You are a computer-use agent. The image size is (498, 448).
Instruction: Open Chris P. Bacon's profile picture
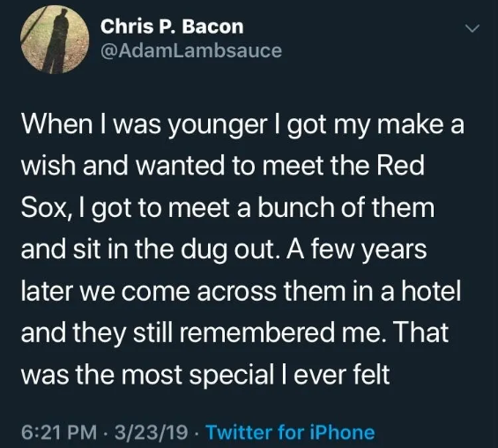pyautogui.click(x=55, y=40)
